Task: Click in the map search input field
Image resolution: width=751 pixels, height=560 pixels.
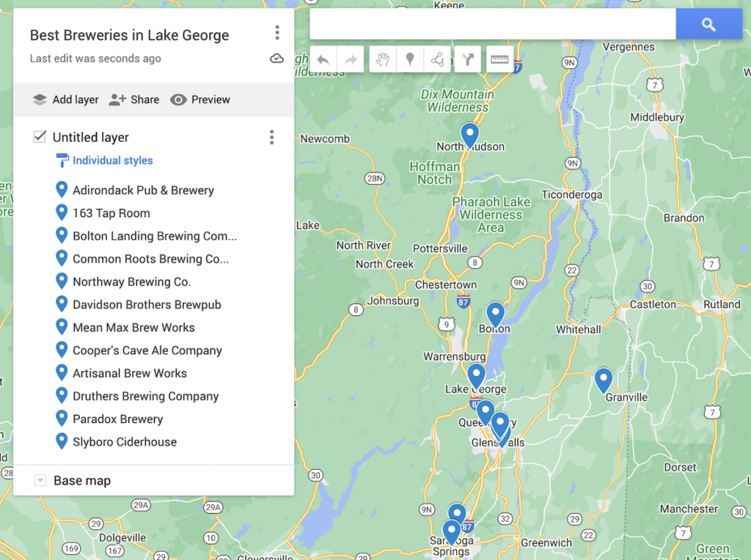Action: pyautogui.click(x=493, y=24)
